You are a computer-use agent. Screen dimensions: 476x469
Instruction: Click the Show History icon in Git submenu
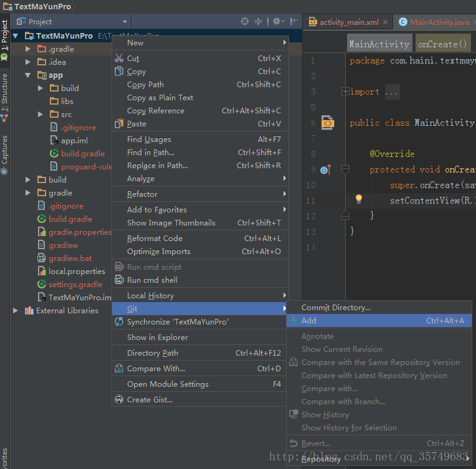tap(293, 414)
